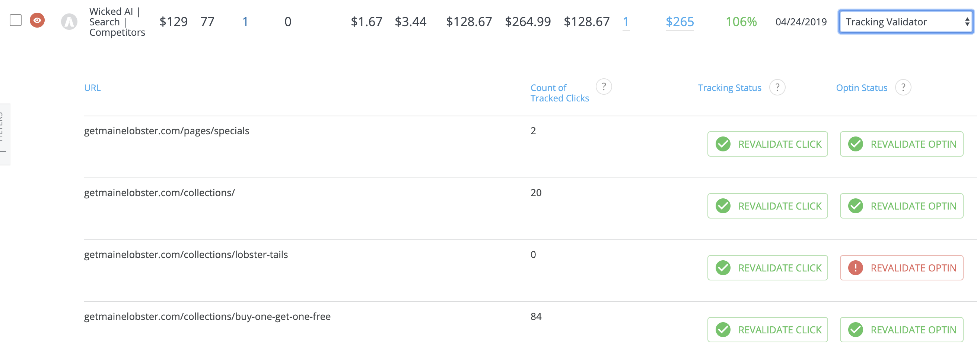Viewport: 980px width, 355px height.
Task: Revalidate click for pages/specials URL
Action: click(767, 144)
